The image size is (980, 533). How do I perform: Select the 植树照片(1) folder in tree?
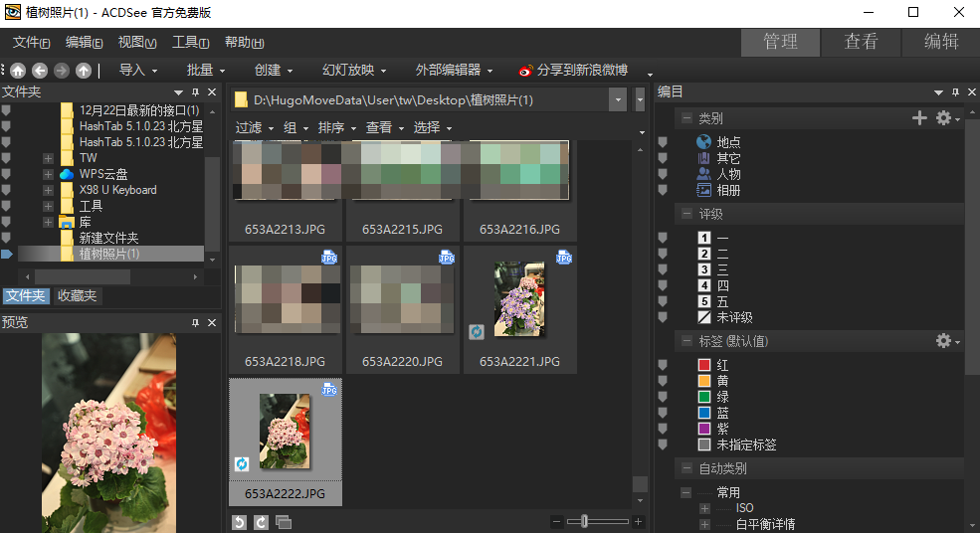click(109, 254)
